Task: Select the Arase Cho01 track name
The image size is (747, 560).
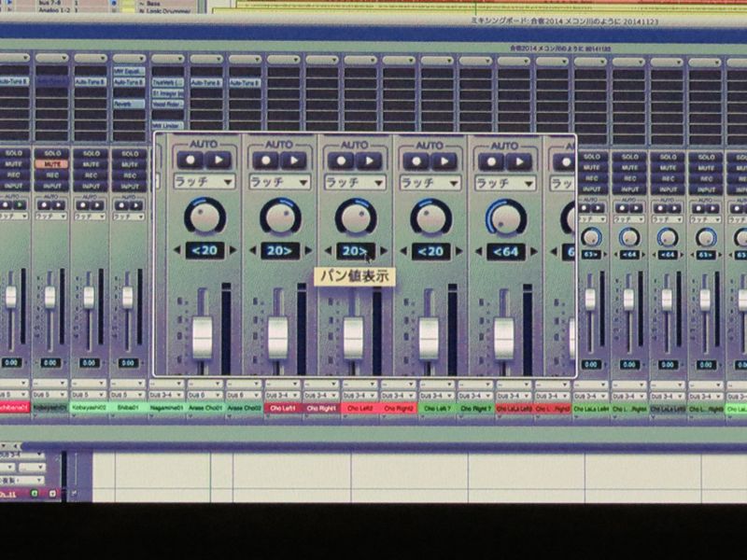Action: [204, 408]
